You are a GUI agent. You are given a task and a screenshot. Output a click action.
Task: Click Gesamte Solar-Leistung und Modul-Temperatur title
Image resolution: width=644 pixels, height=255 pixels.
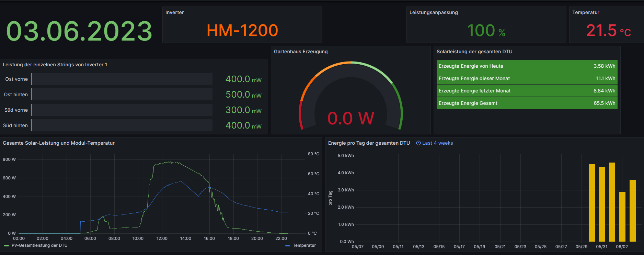59,143
